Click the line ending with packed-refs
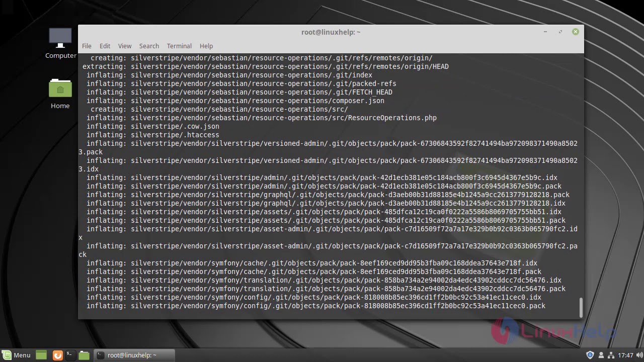Viewport: 644px width, 362px height. click(x=242, y=83)
